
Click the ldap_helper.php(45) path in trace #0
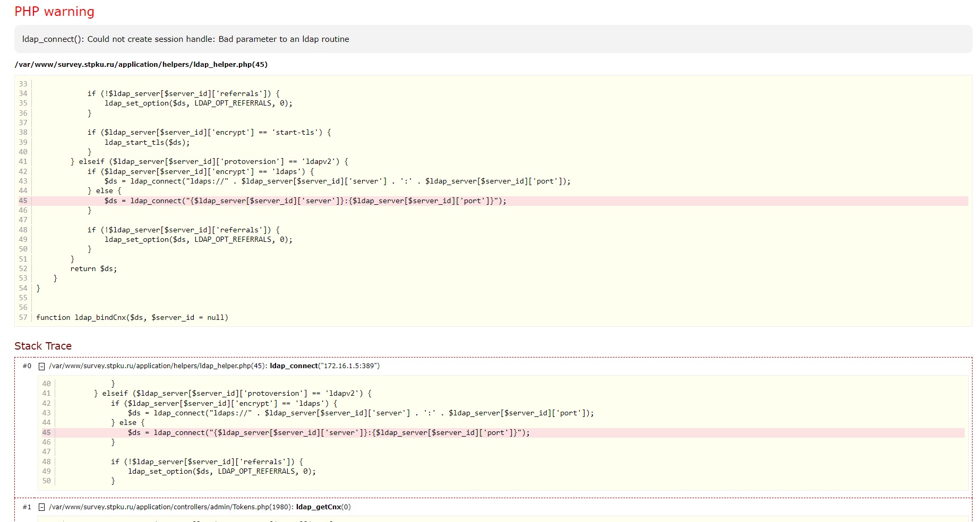tap(158, 366)
